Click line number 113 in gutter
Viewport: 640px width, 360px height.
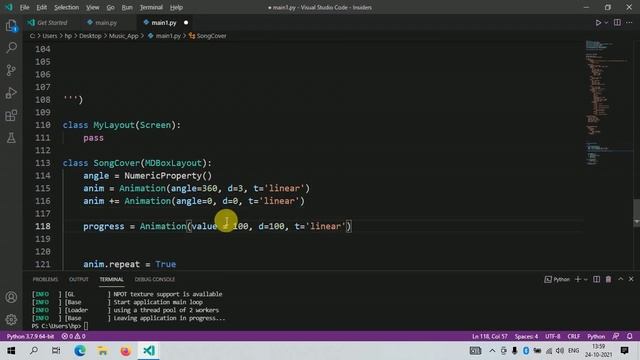click(x=42, y=163)
